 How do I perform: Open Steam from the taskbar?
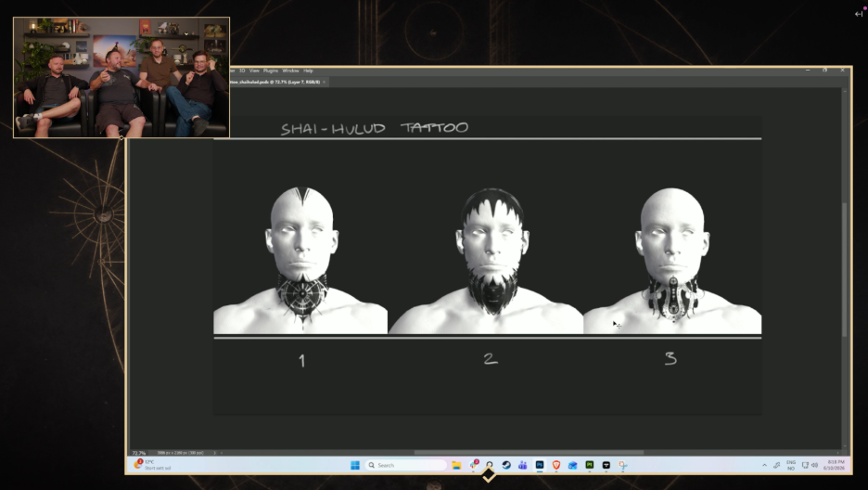coord(506,465)
